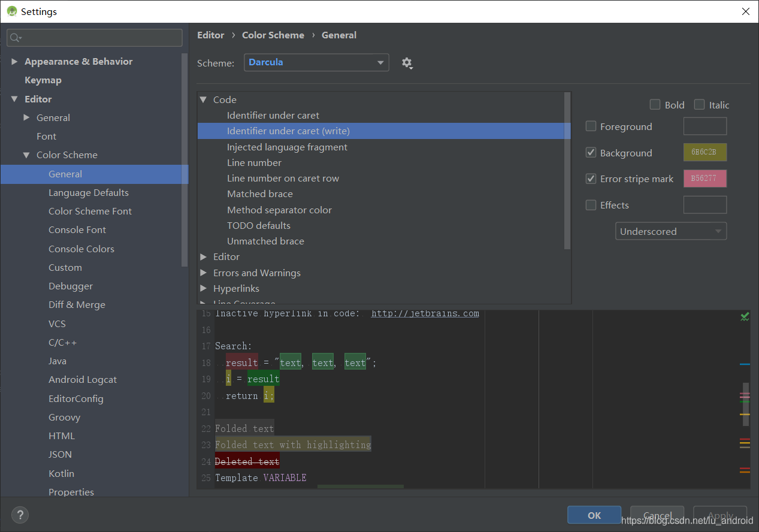This screenshot has width=759, height=532.
Task: Select Language Defaults in sidebar
Action: 89,193
